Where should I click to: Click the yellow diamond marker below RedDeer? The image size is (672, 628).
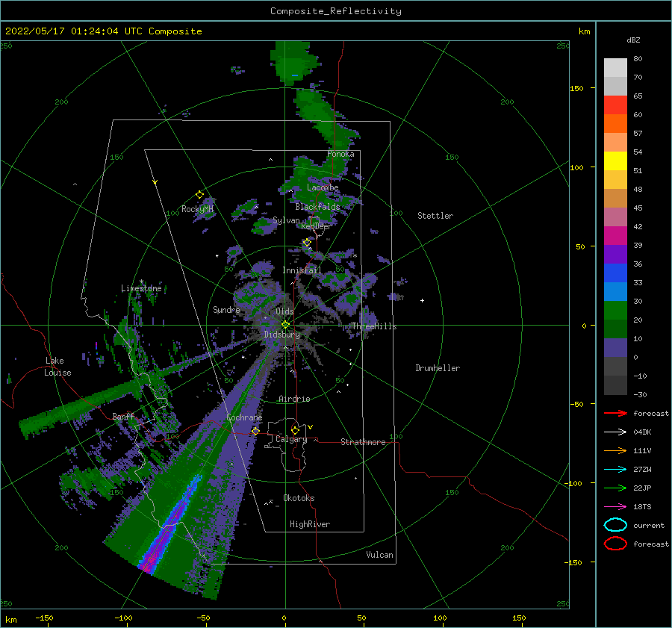coord(307,243)
